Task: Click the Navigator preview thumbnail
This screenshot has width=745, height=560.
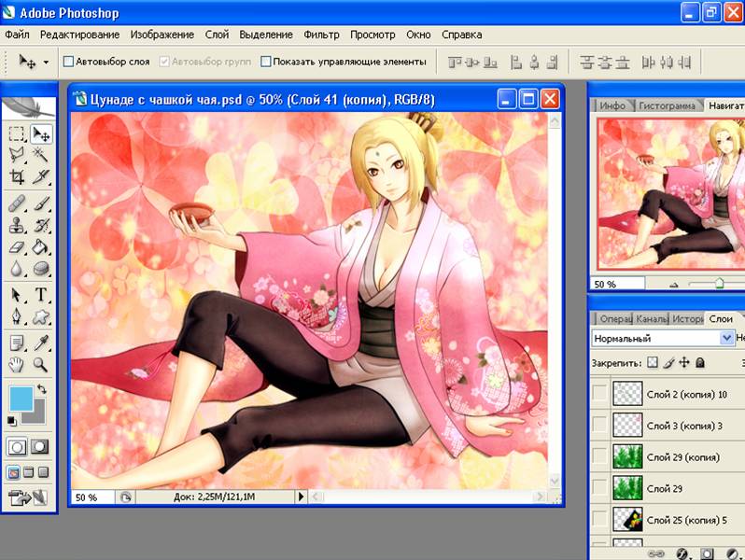Action: [671, 194]
